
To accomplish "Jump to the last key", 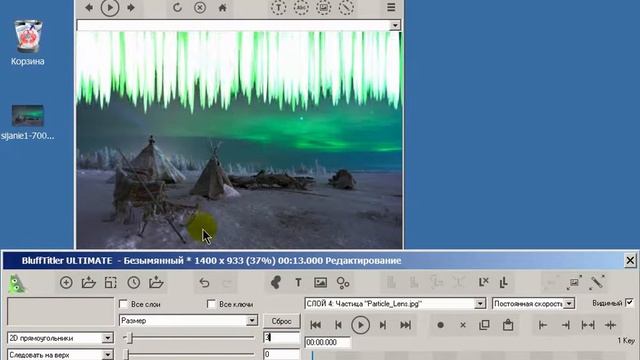I will click(x=405, y=325).
